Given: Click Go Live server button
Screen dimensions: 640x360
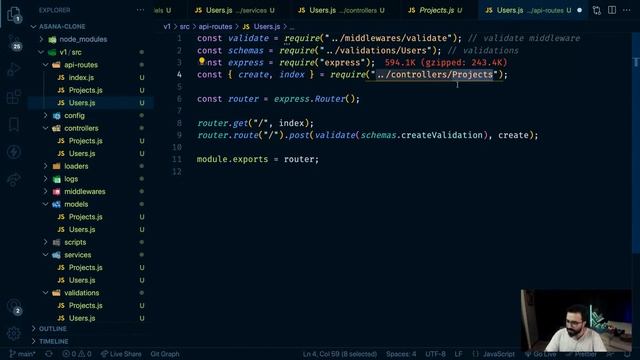Looking at the screenshot, I should 541,354.
